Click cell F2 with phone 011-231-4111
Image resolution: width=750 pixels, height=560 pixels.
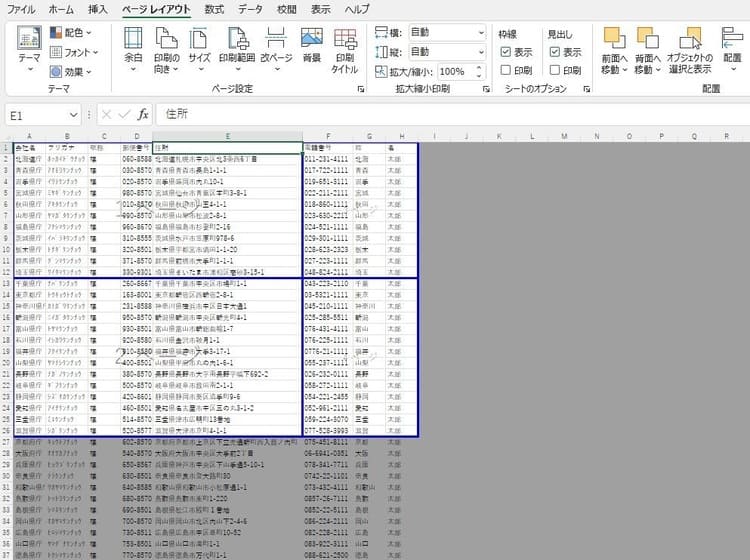(328, 159)
